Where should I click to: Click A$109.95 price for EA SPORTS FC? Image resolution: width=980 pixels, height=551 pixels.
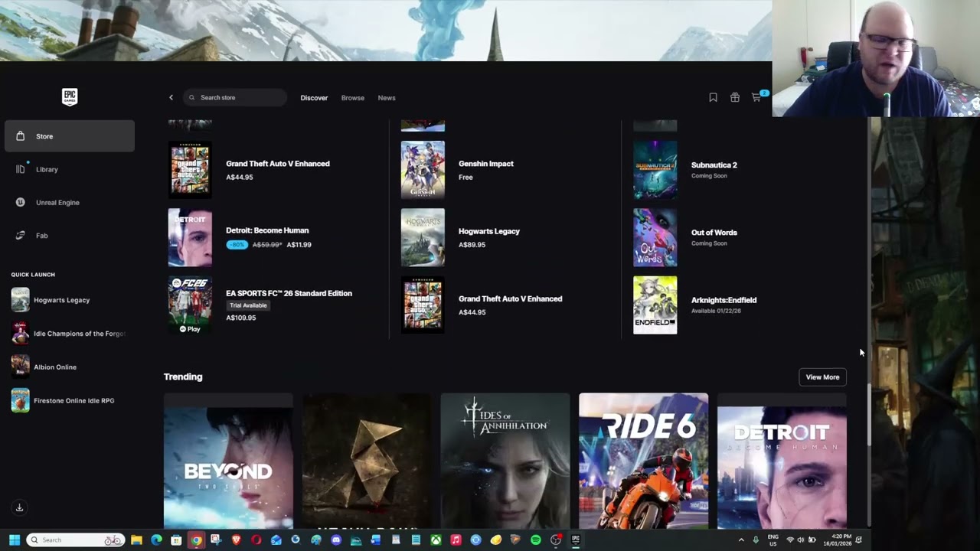point(241,318)
